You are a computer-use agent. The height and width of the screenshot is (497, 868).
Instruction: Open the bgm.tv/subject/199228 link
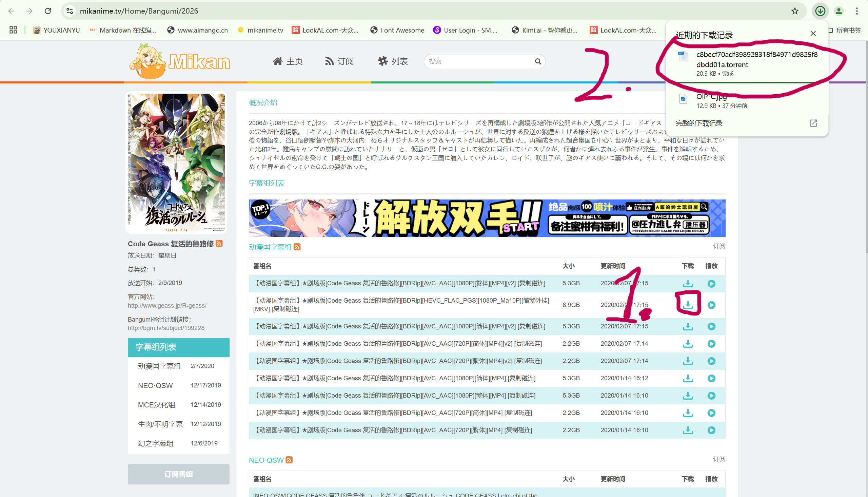click(166, 328)
